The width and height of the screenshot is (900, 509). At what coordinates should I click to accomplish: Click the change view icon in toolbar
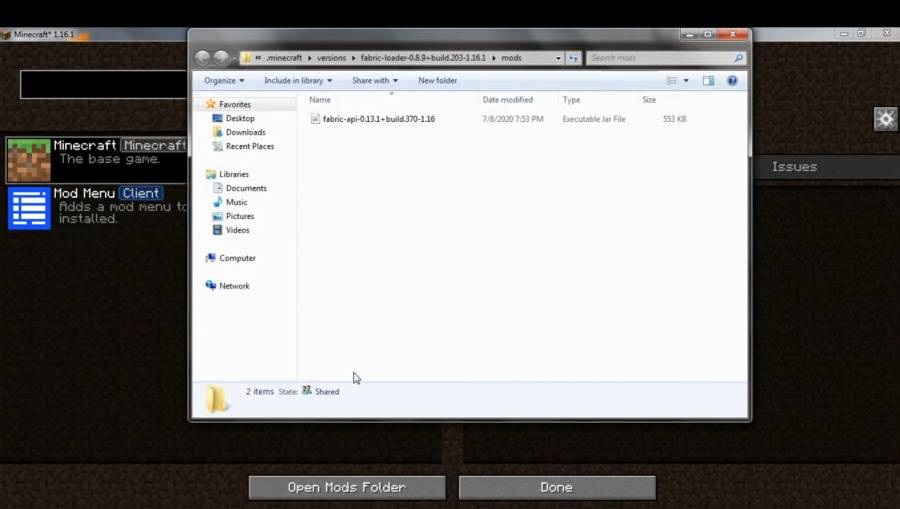pos(672,80)
